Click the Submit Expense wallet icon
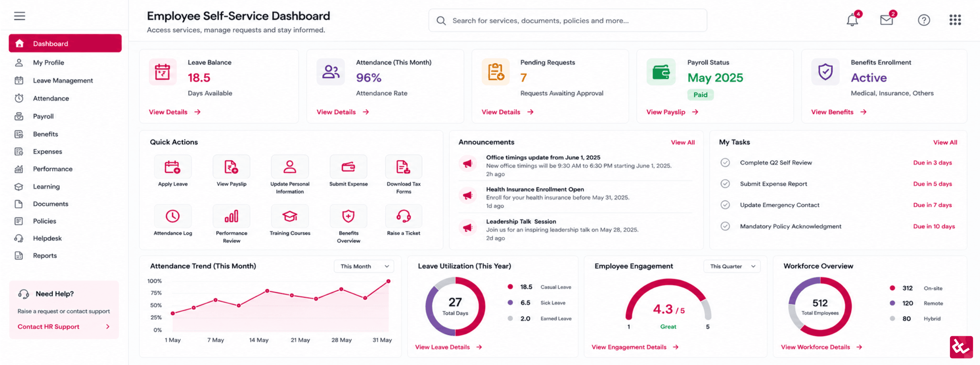This screenshot has height=365, width=980. click(x=348, y=167)
